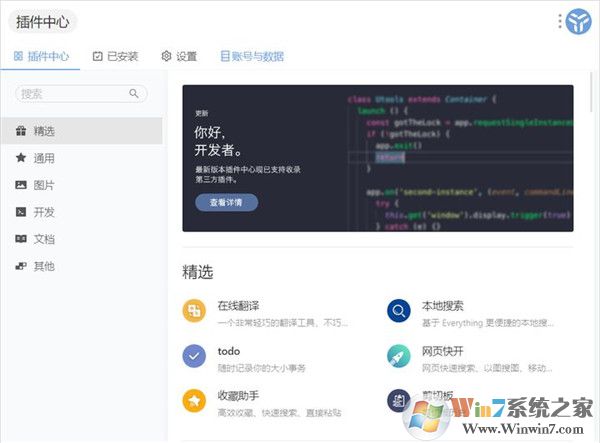
Task: Click the star icon beside 通用
Action: click(21, 158)
